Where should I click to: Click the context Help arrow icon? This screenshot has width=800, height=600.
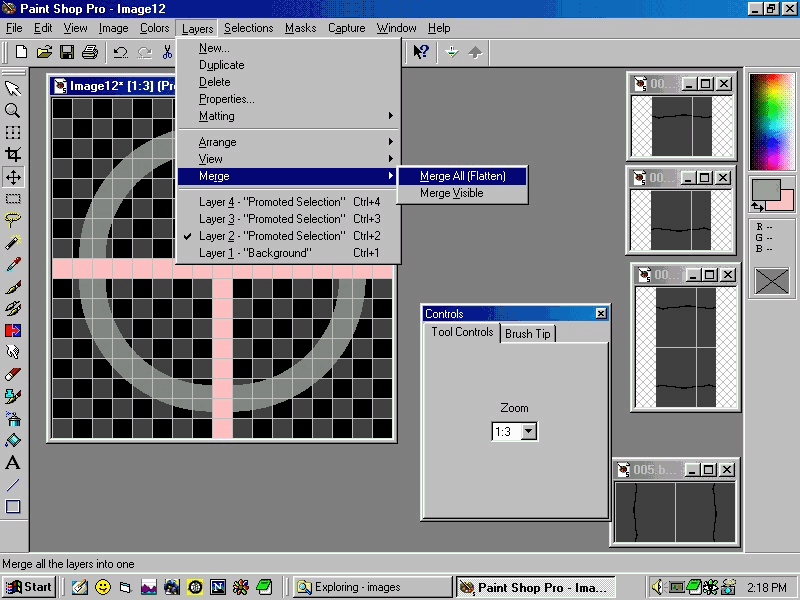tap(421, 52)
